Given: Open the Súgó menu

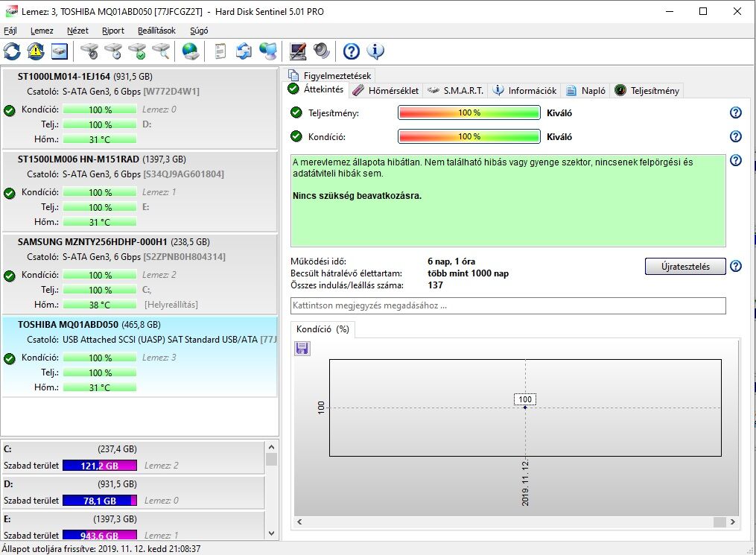Looking at the screenshot, I should [199, 31].
